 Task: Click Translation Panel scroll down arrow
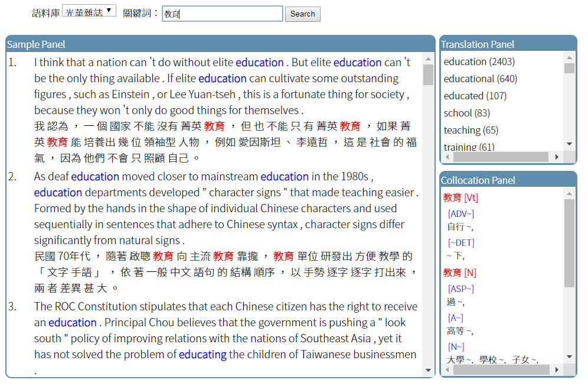569,144
